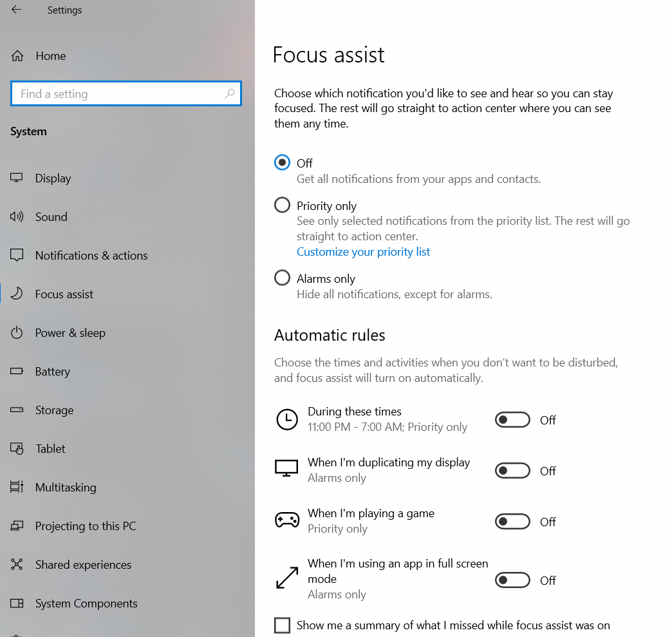Select the Off radio button
672x637 pixels.
pos(282,163)
